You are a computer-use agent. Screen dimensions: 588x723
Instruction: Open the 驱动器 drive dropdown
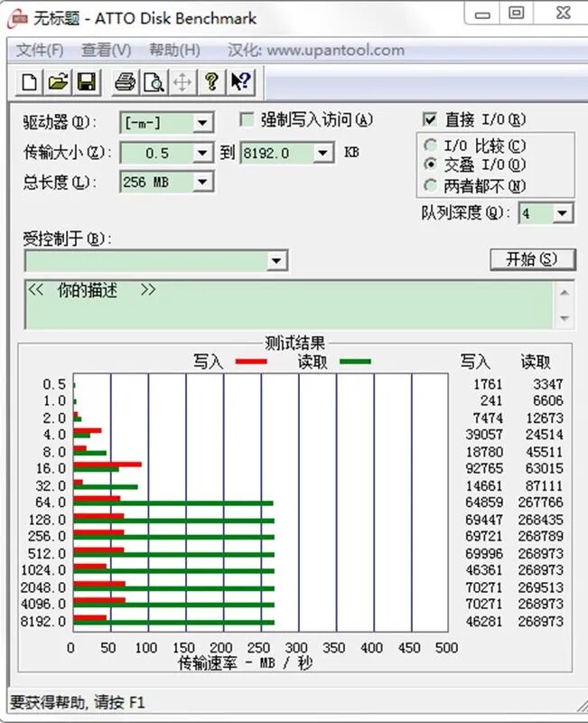[202, 123]
